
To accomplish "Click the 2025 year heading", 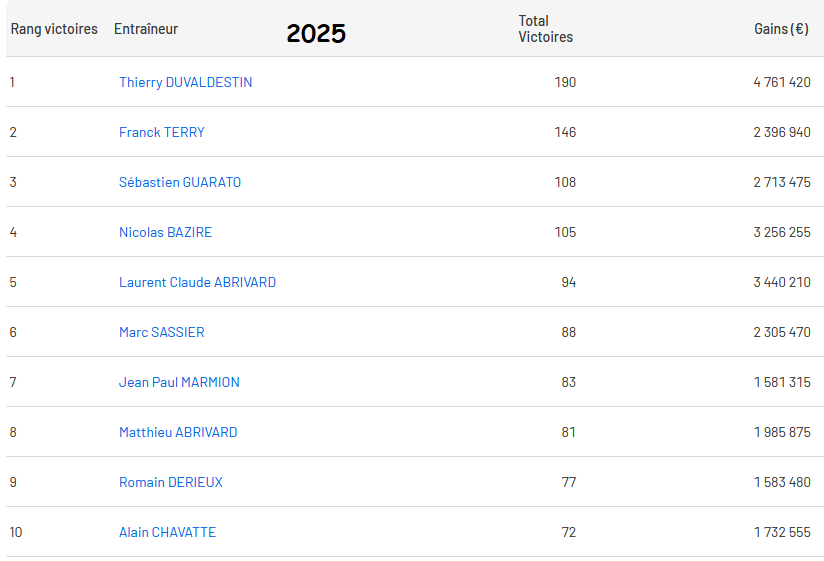I will 316,33.
